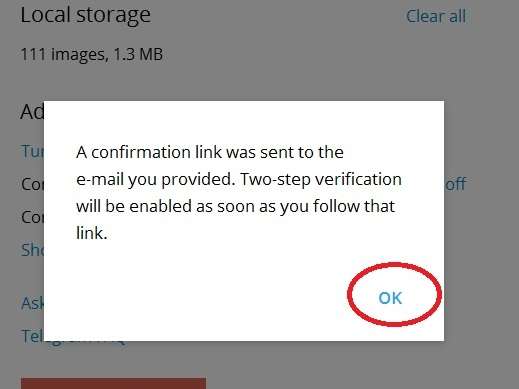
Task: Click the red button at the bottom
Action: coord(113,383)
